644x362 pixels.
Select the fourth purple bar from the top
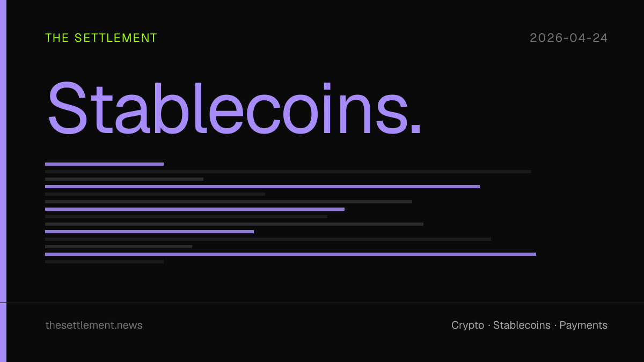pos(149,232)
